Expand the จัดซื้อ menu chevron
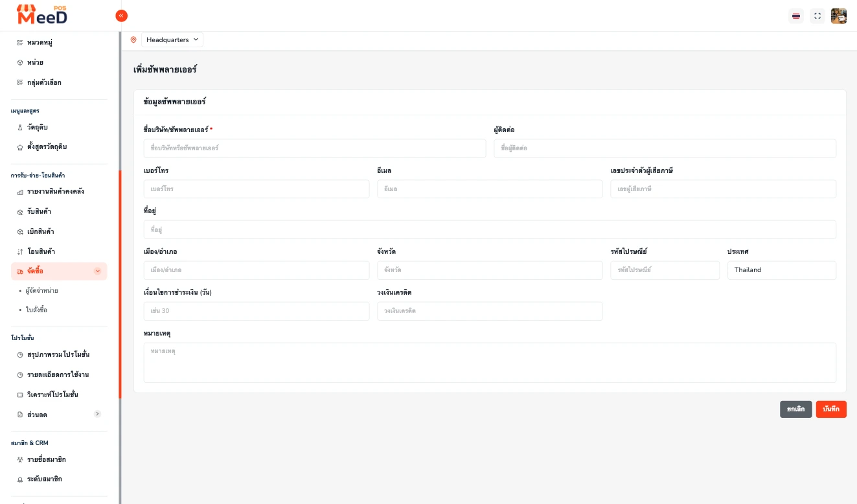857x504 pixels. [98, 271]
